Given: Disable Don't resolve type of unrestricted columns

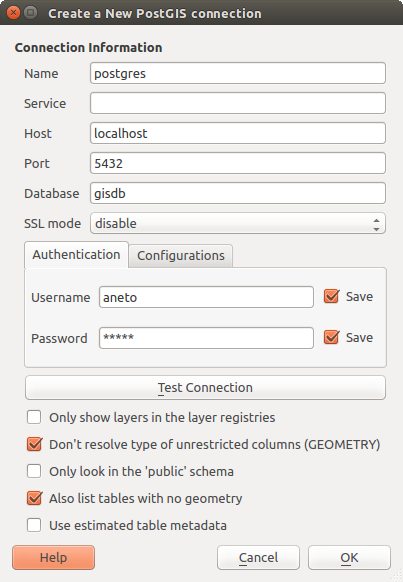Looking at the screenshot, I should (x=34, y=444).
